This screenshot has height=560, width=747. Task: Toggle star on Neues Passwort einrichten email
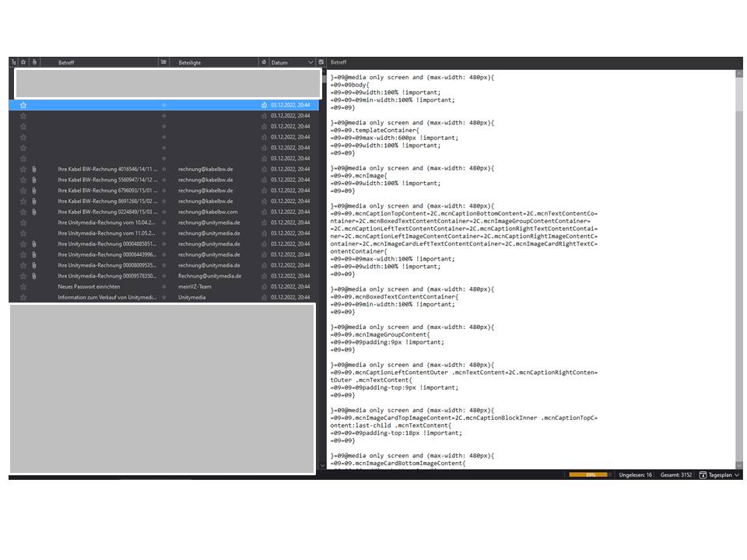tap(23, 287)
